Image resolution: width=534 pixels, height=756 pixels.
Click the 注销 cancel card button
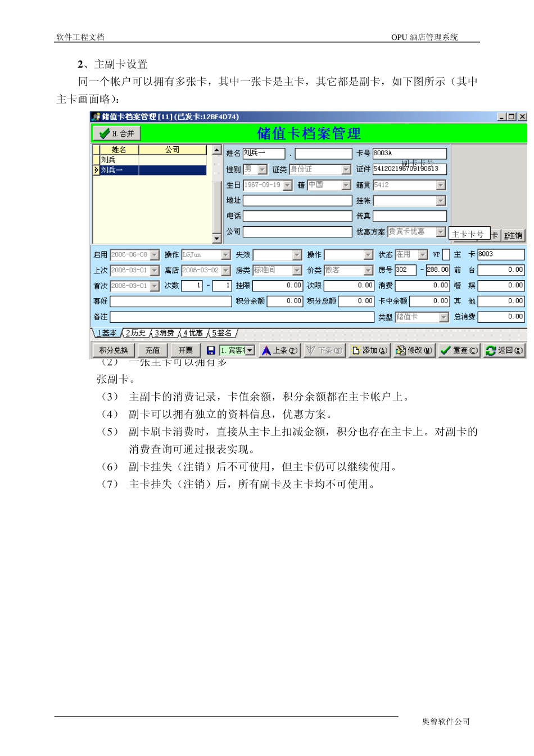[513, 235]
